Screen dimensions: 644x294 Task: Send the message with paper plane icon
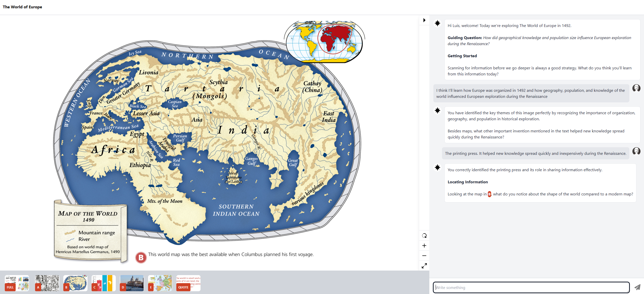pyautogui.click(x=637, y=287)
